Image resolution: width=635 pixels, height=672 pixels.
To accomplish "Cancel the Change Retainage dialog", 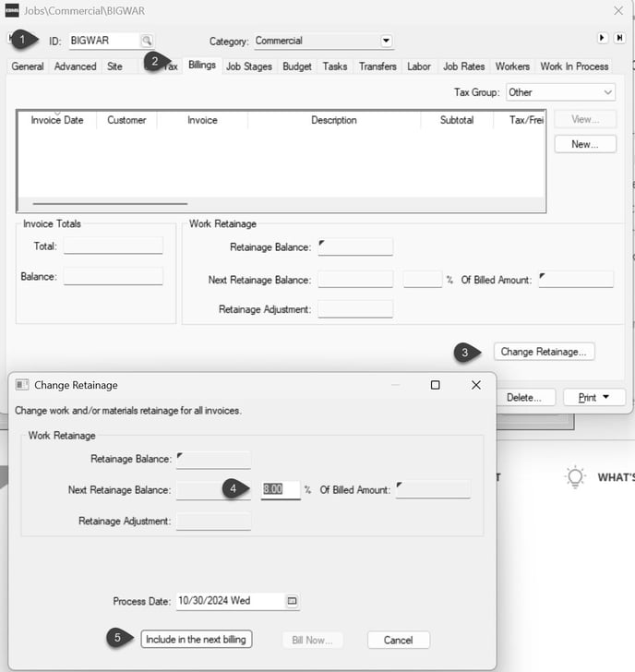I will [x=399, y=641].
